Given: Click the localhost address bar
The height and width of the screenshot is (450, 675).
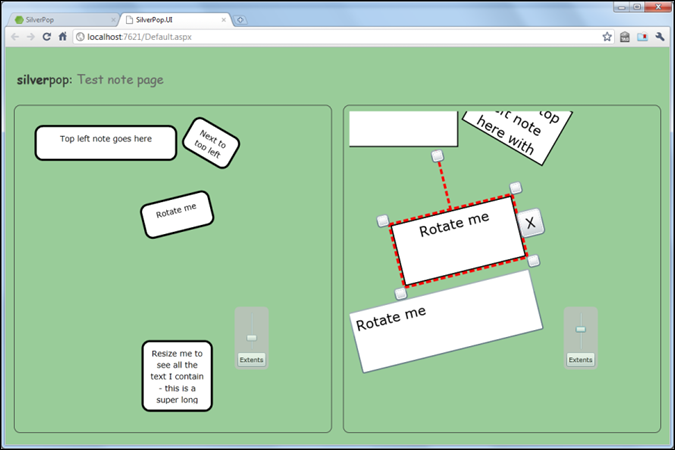Looking at the screenshot, I should [330, 37].
